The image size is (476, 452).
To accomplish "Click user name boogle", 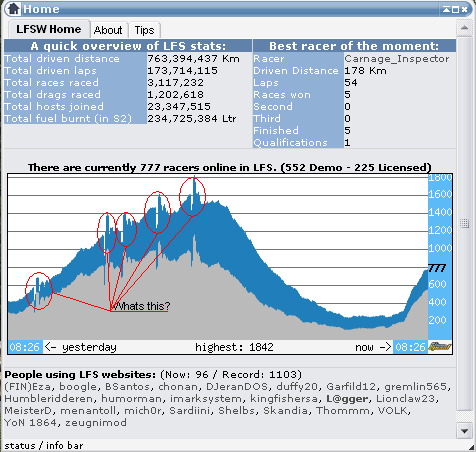I will tap(77, 387).
